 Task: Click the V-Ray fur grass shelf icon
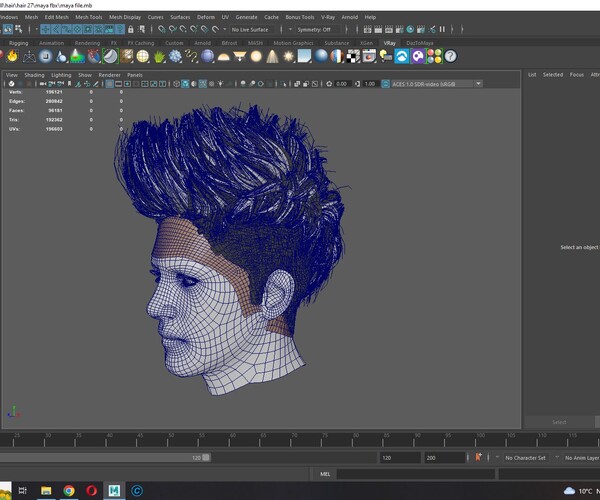159,57
